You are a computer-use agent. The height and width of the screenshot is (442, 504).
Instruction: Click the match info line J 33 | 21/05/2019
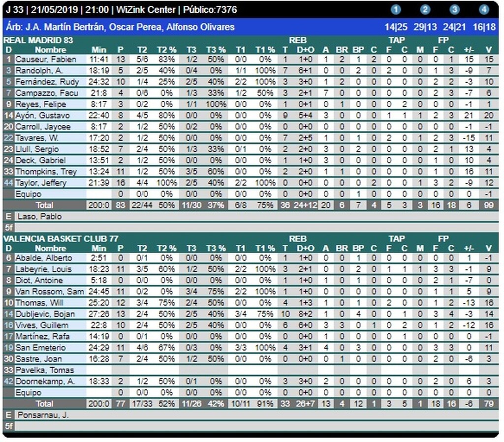121,10
